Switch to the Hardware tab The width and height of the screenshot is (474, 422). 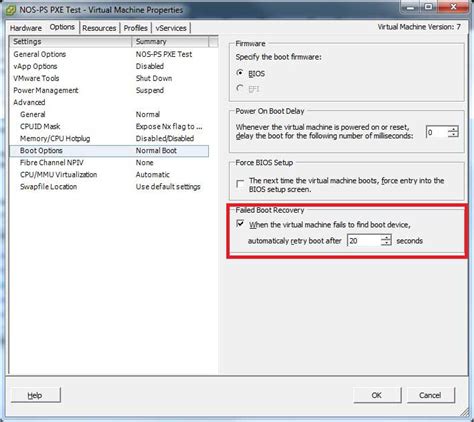tap(26, 28)
